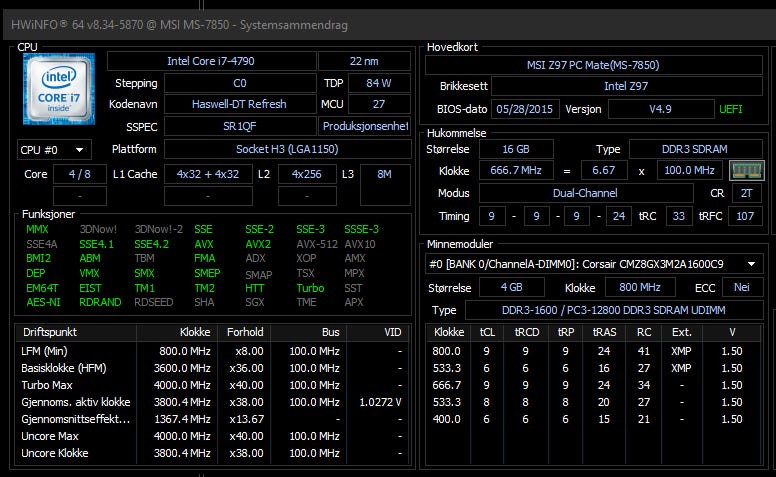
Task: Click the HWiNFO 64 Systemsammendrag title bar
Action: (x=389, y=25)
